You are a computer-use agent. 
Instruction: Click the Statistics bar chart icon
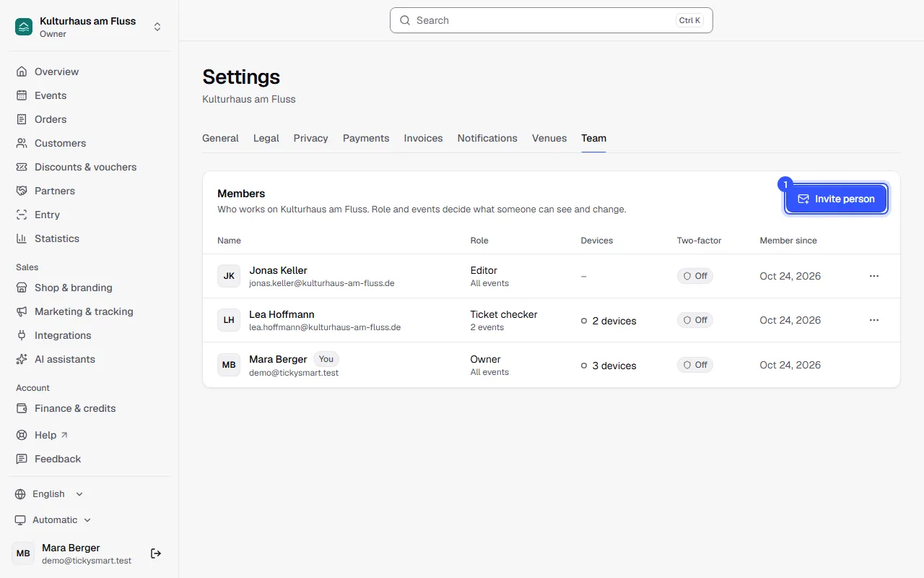22,238
